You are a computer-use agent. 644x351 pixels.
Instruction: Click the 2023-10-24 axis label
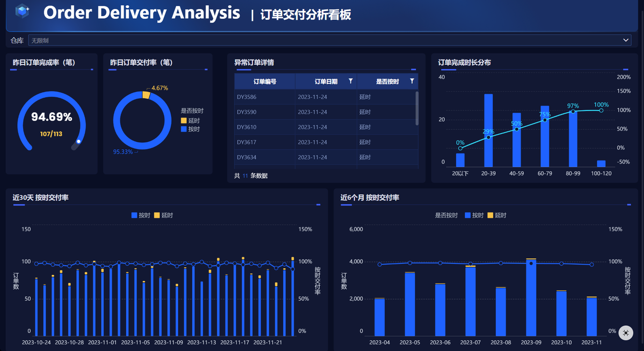click(x=37, y=342)
